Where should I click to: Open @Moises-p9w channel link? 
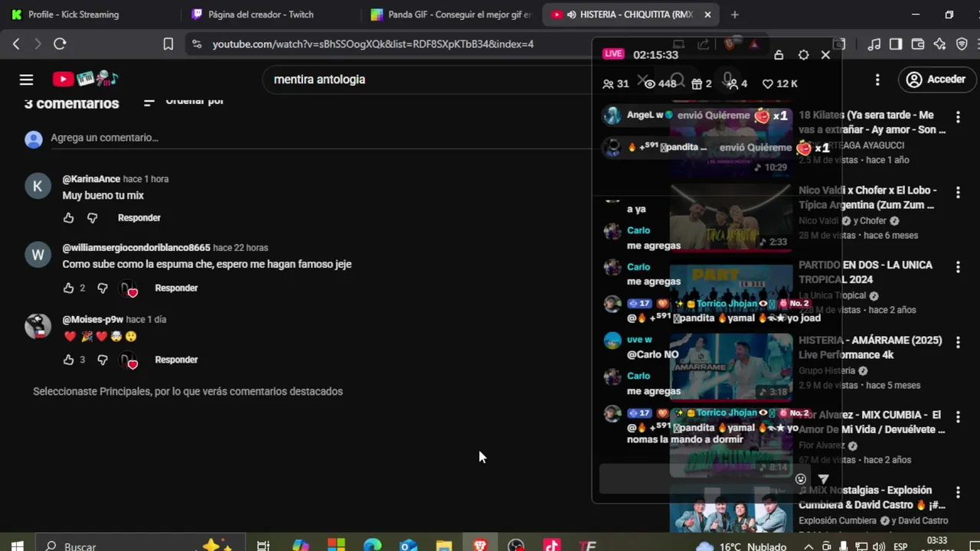click(x=93, y=319)
